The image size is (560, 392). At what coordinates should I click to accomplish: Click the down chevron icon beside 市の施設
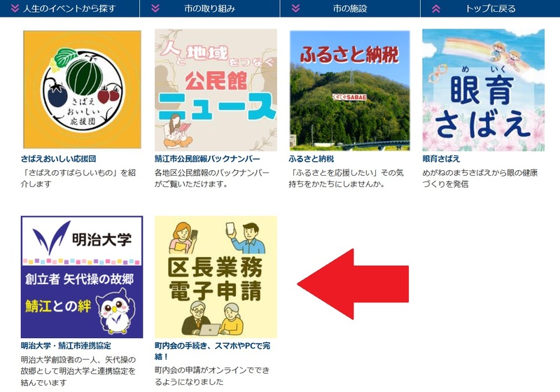[295, 8]
